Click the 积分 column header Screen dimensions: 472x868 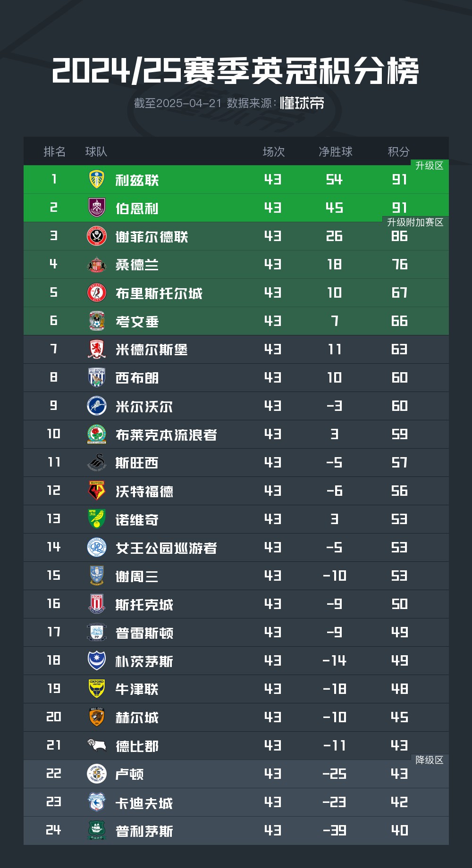(398, 151)
